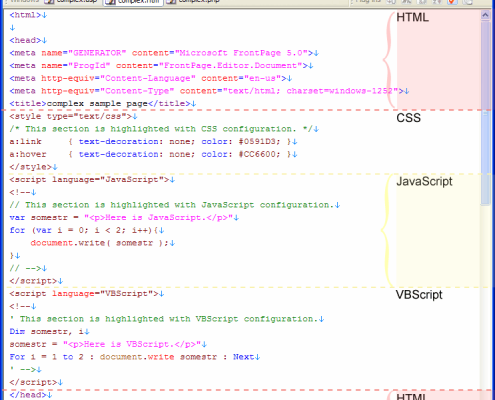This screenshot has width=495, height=400.
Task: Click the <style type="text/css"> line
Action: 73,116
